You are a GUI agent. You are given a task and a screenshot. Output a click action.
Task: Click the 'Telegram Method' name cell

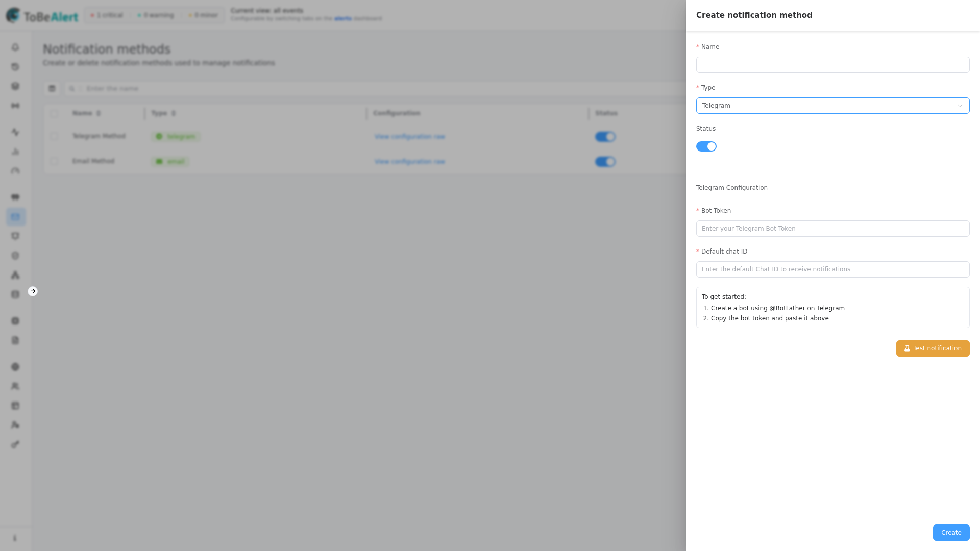(99, 136)
